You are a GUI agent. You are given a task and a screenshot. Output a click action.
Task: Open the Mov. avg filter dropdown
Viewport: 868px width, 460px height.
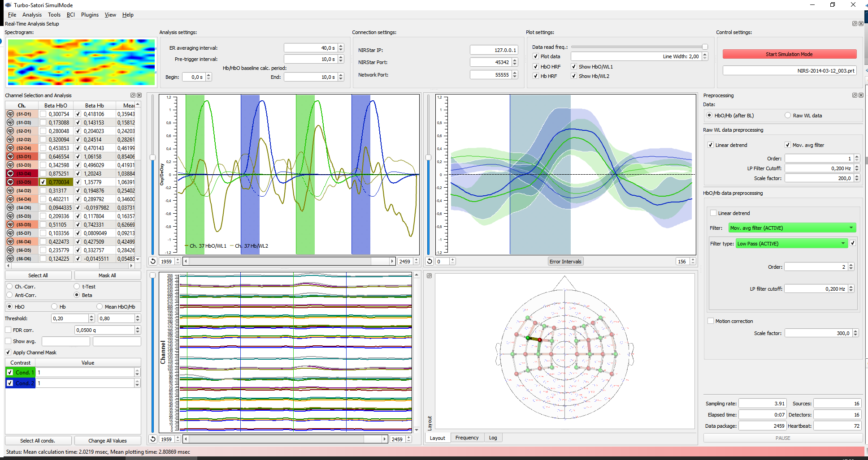(792, 228)
